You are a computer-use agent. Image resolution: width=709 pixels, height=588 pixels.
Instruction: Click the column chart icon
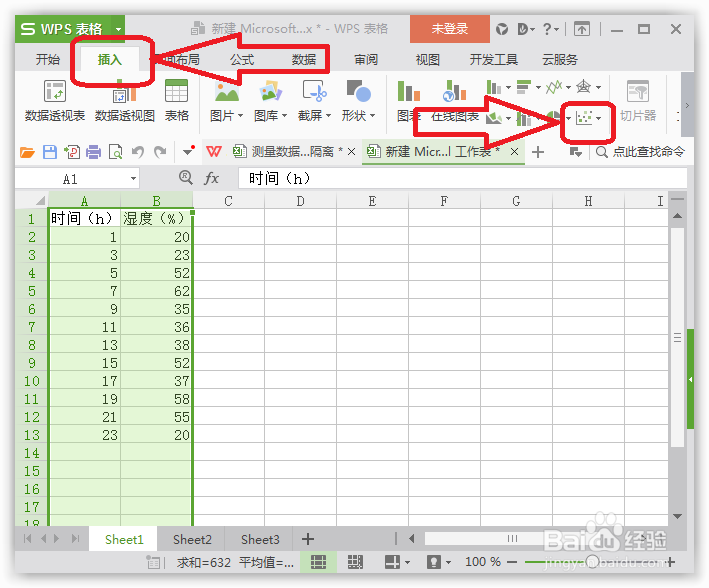pyautogui.click(x=494, y=87)
